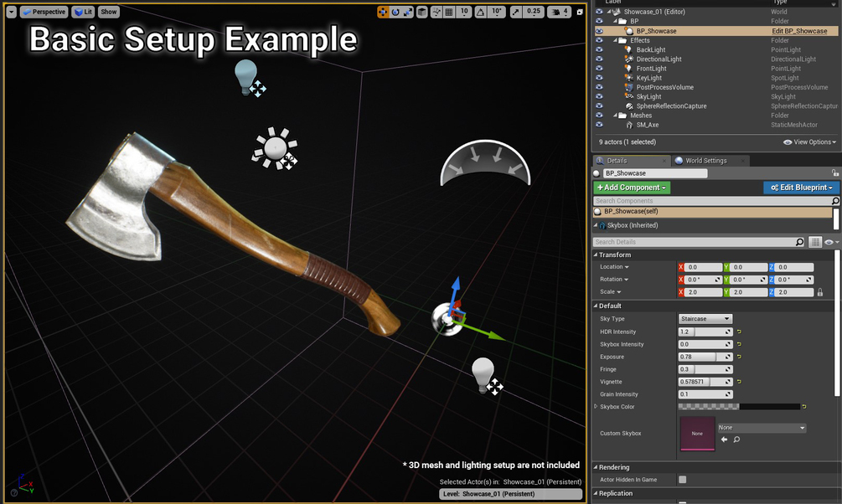Toggle visibility of SM_Axe actor
This screenshot has width=842, height=504.
click(x=599, y=125)
